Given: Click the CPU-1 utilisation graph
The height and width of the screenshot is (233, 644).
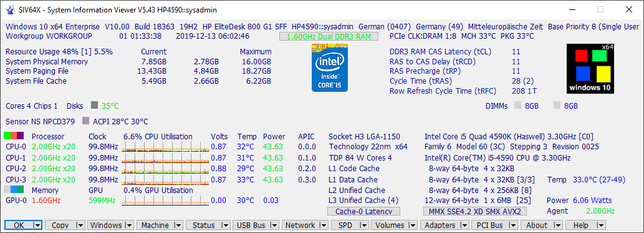Looking at the screenshot, I should pos(165,157).
